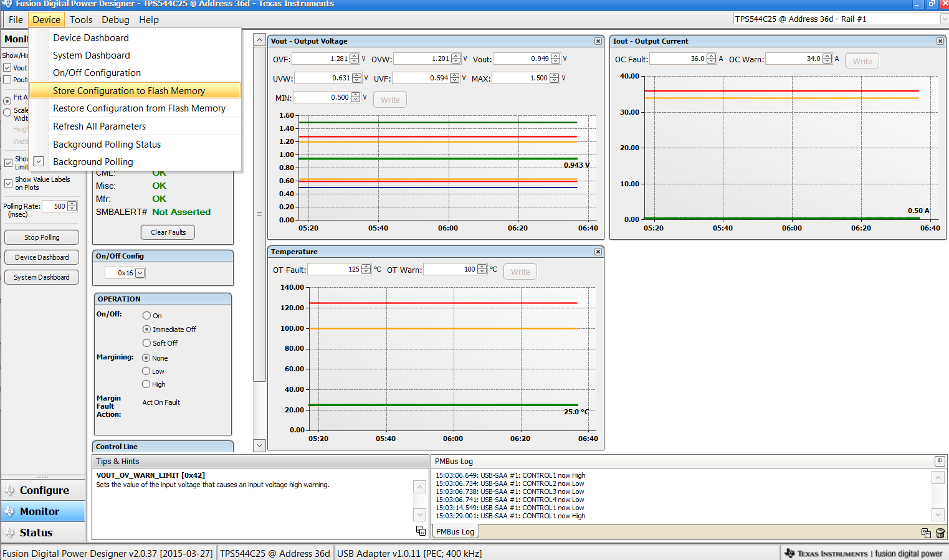Clear PMBus Log with trash icon

pyautogui.click(x=940, y=533)
